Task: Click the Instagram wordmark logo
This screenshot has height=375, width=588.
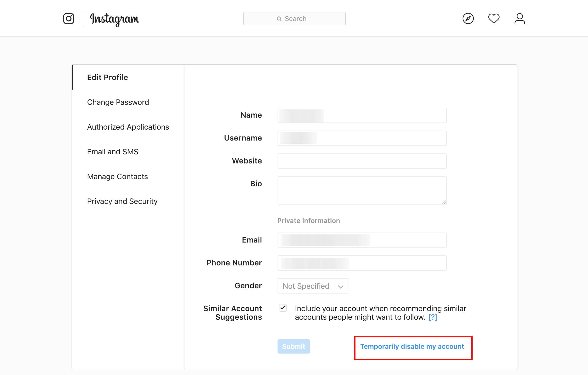Action: (x=114, y=19)
